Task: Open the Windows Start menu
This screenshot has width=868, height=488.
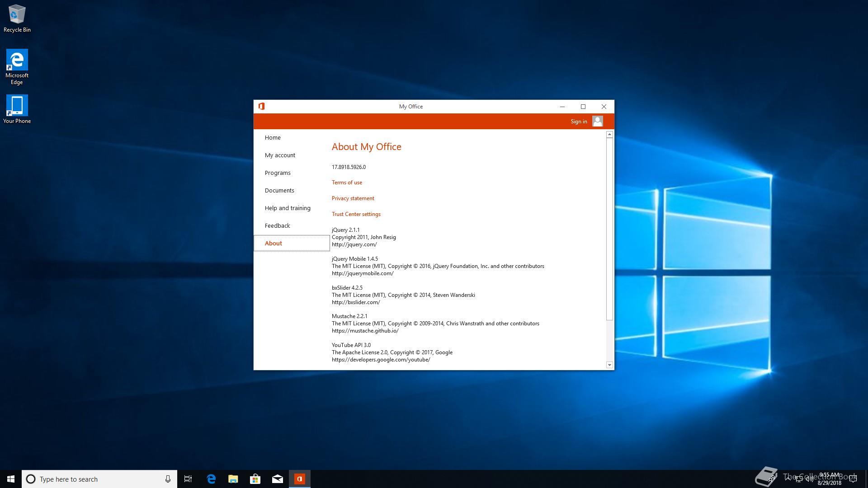Action: (11, 479)
